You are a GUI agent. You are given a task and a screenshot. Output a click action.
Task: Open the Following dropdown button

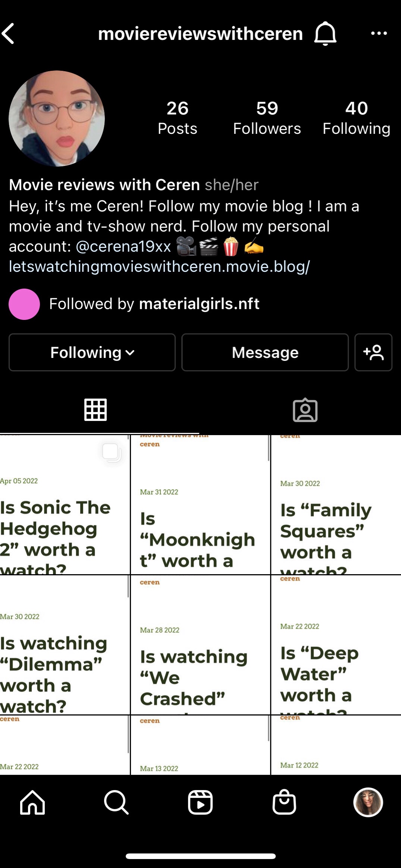(92, 352)
